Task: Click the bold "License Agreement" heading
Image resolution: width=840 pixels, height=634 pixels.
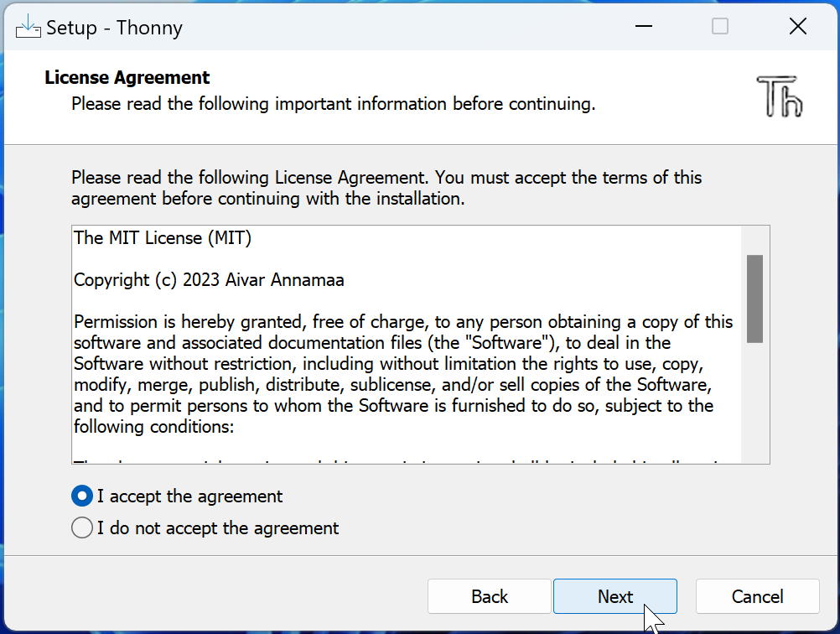Action: click(127, 78)
